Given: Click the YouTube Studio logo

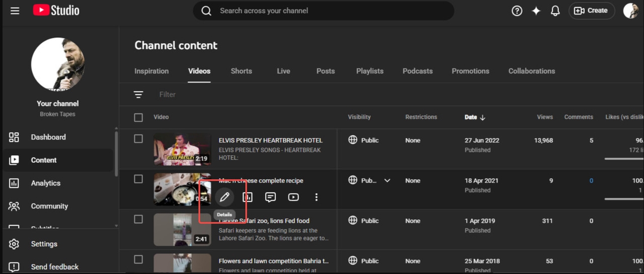Looking at the screenshot, I should tap(56, 10).
